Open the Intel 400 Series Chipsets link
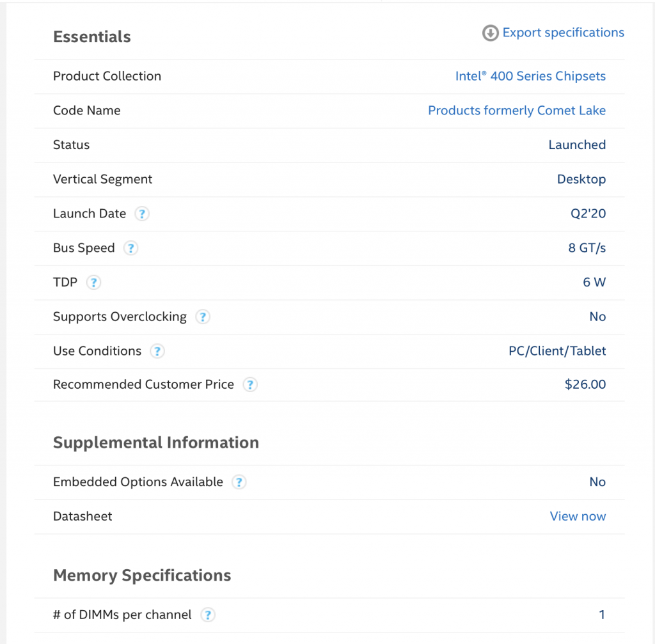The height and width of the screenshot is (644, 655). (x=530, y=76)
